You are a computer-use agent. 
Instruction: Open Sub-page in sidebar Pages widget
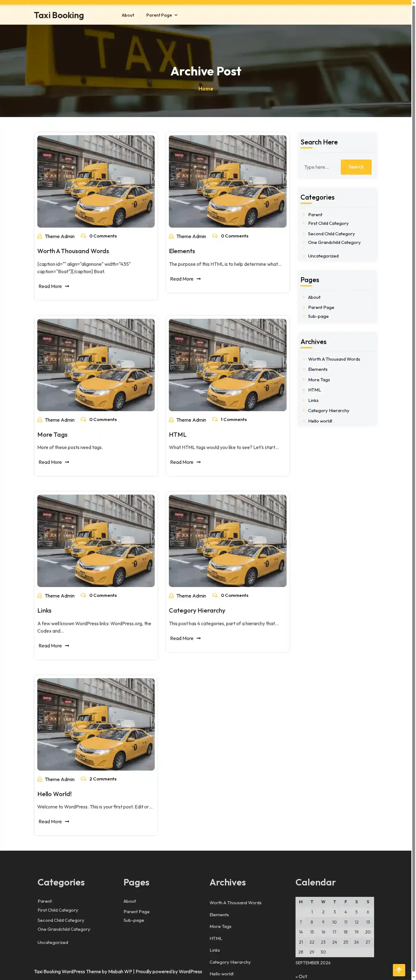(x=318, y=317)
